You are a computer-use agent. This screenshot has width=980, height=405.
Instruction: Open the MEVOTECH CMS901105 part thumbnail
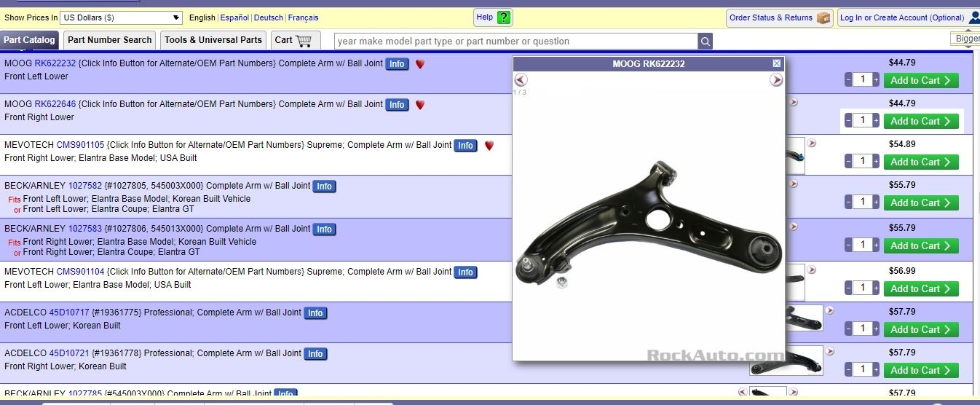[x=795, y=156]
